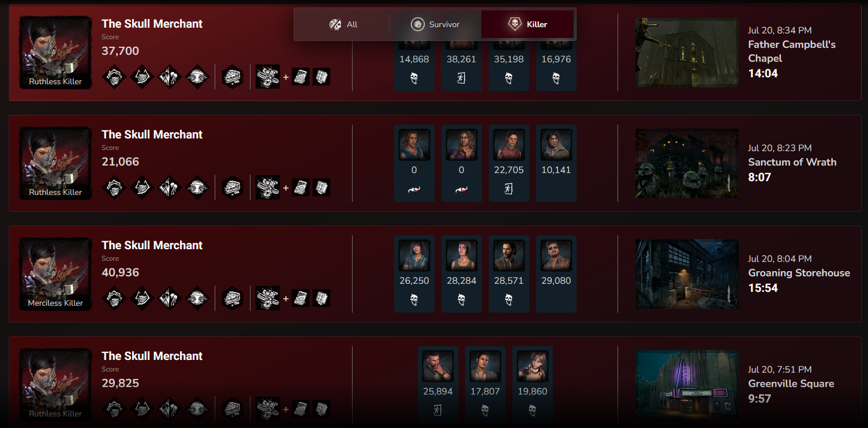Open the Merciless Killer Skull Merchant portrait

coord(55,274)
